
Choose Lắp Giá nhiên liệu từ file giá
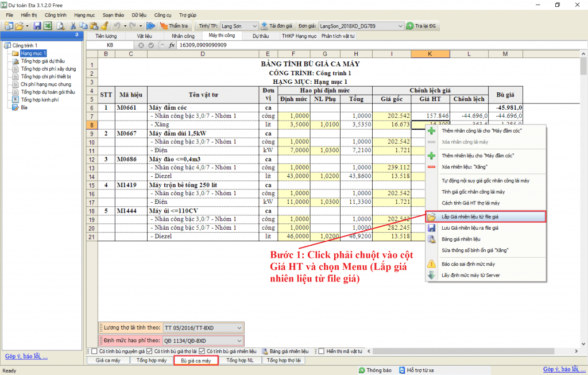click(x=486, y=217)
